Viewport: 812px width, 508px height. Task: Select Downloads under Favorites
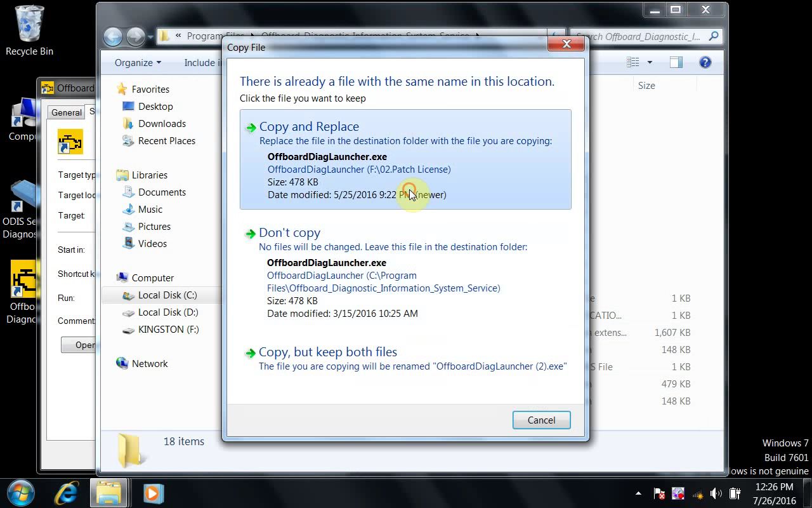pos(162,124)
